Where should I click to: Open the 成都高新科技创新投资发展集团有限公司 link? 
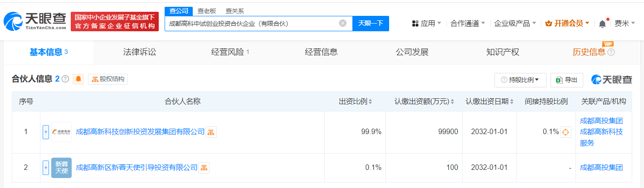(140, 132)
